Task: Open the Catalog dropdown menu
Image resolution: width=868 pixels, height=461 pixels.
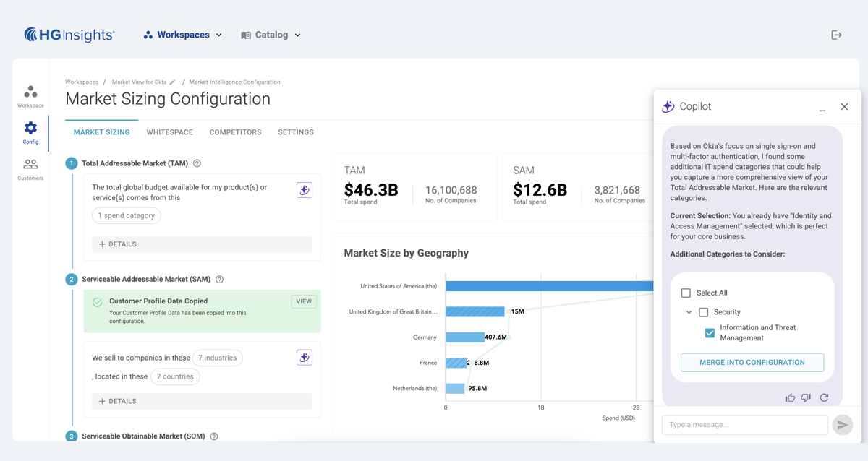Action: coord(271,35)
